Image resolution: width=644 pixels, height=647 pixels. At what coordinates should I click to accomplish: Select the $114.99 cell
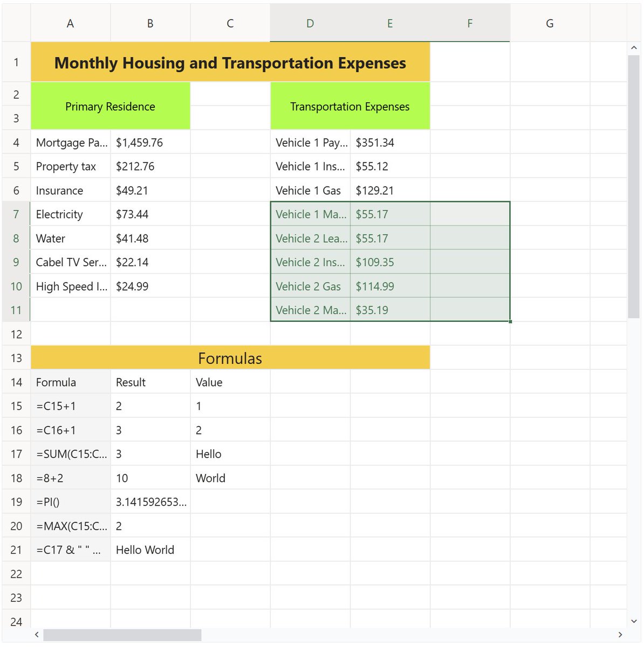[390, 286]
